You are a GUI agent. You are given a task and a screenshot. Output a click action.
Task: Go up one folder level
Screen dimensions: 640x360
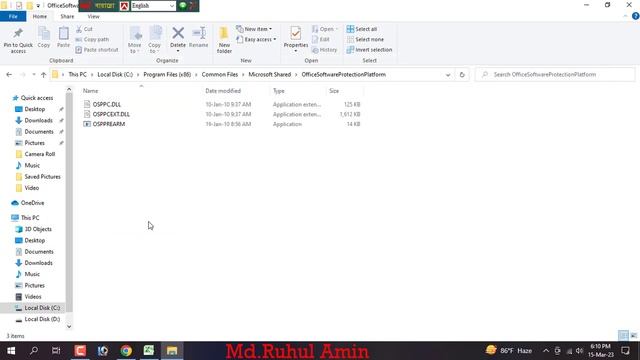[43, 75]
